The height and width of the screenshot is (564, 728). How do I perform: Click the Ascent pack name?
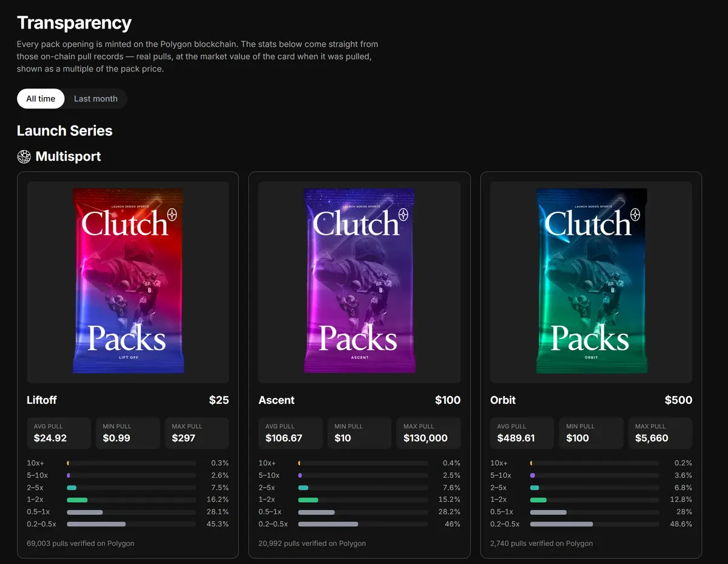pyautogui.click(x=277, y=400)
